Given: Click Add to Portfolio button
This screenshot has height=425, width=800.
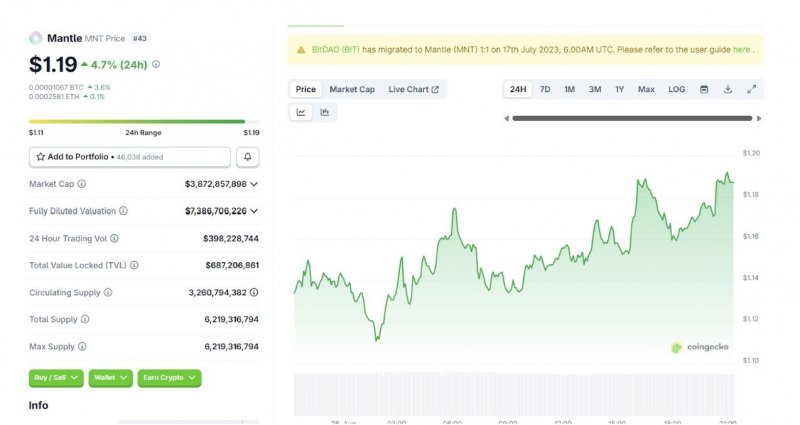Looking at the screenshot, I should (130, 157).
